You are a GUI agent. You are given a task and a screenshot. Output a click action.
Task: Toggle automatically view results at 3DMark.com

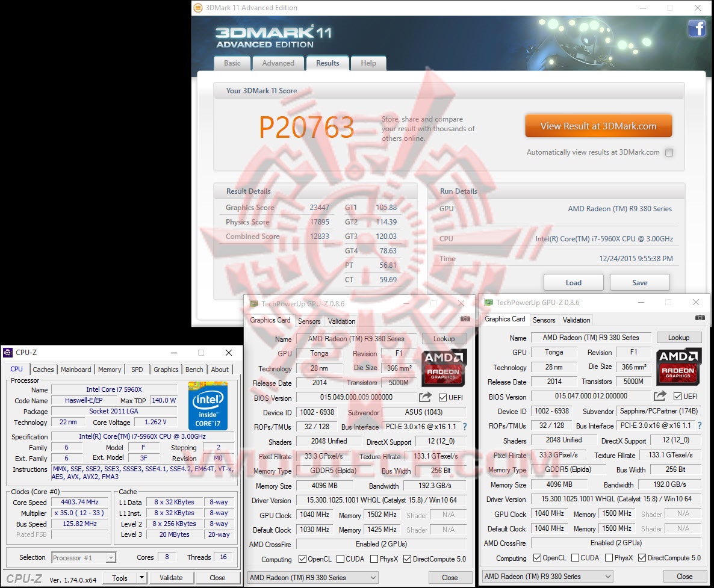pyautogui.click(x=669, y=152)
